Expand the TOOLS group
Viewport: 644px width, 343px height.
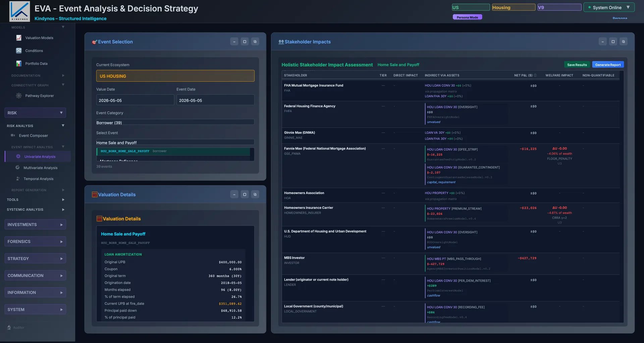coord(63,200)
